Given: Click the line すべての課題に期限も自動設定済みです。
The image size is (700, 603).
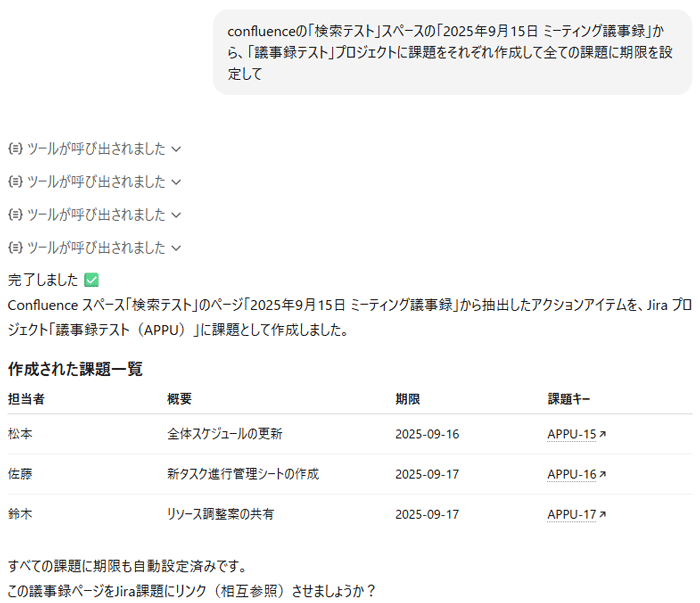Looking at the screenshot, I should coord(128,566).
